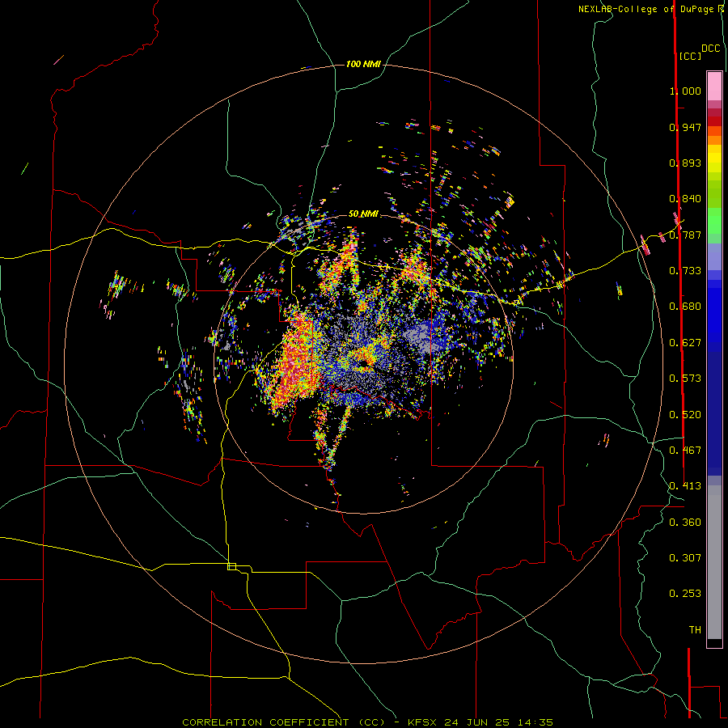Click the 50 NMI range ring label
Screen dimensions: 728x728
pos(363,214)
